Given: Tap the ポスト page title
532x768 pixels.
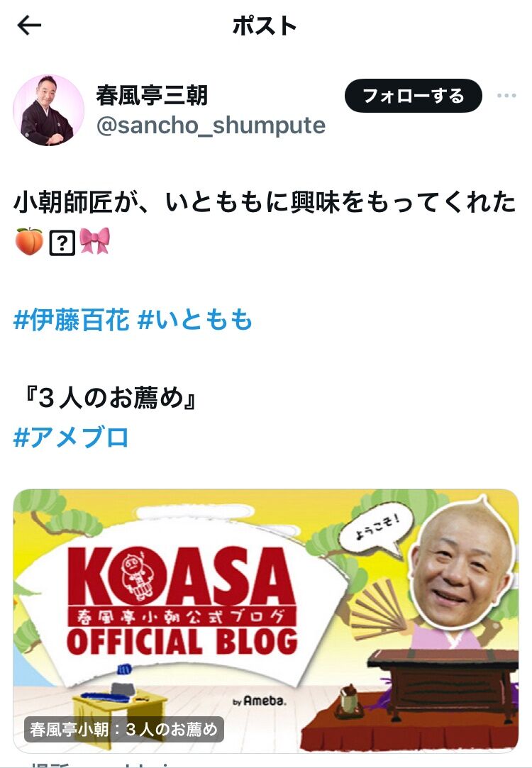Looking at the screenshot, I should (265, 26).
